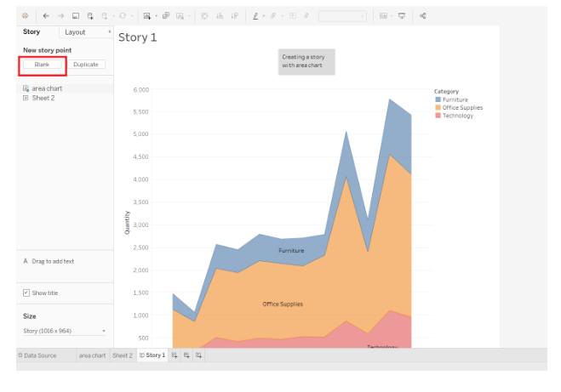This screenshot has width=561, height=392.
Task: Select Sheet 2 in the sheets list
Action: 43,98
